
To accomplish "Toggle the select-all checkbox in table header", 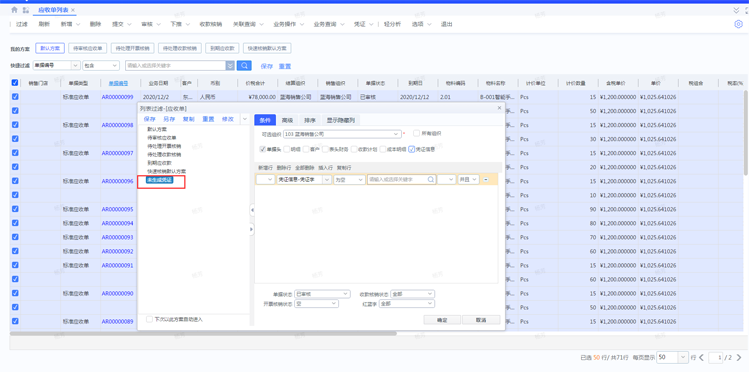I will pyautogui.click(x=15, y=83).
